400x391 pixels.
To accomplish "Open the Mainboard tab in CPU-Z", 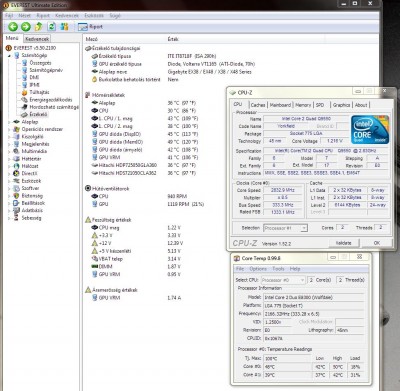I will (280, 105).
